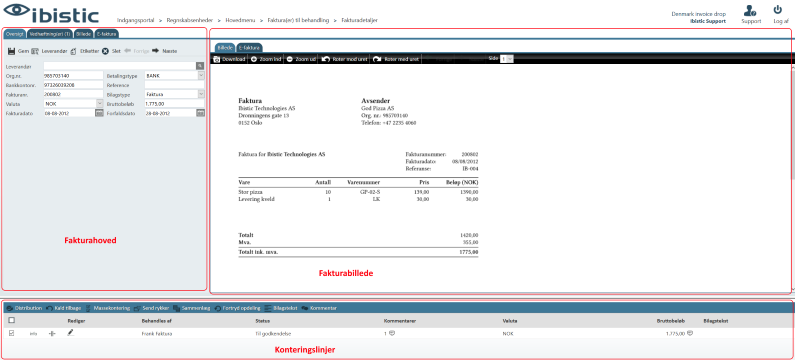This screenshot has height=360, width=795.
Task: Click 'Ibistic Support' user name in header
Action: [708, 21]
